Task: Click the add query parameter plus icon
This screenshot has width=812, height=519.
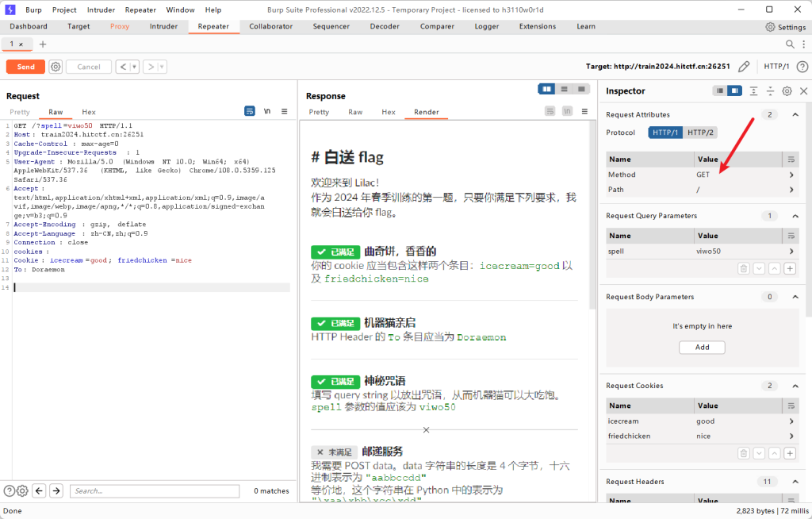Action: [x=790, y=269]
